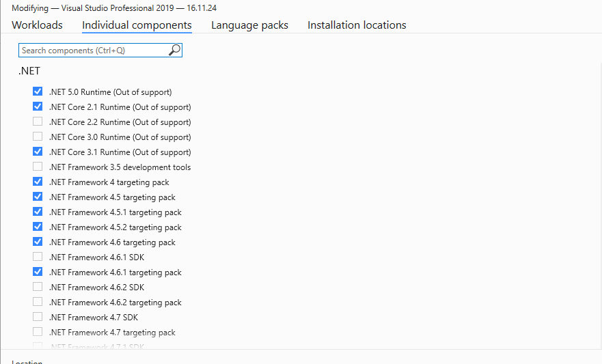Uncheck .NET Core 2.1 Runtime checkbox
Viewport: 602px width, 364px height.
coord(38,107)
